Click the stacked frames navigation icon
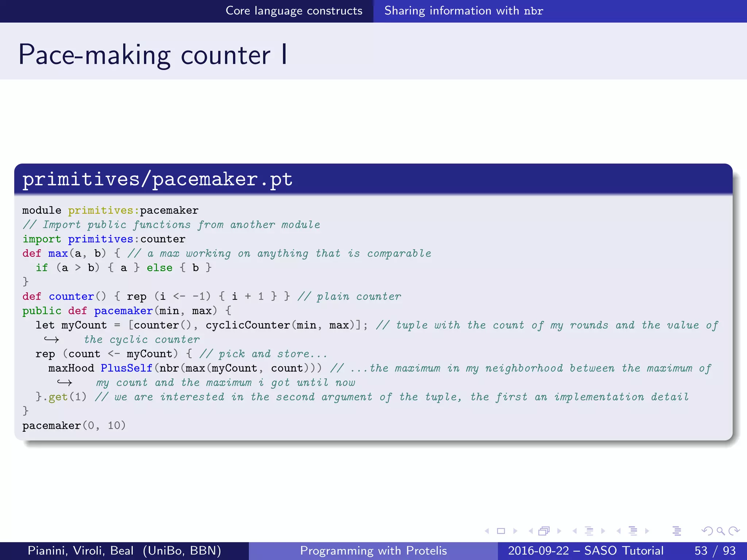The image size is (747, 560). pyautogui.click(x=544, y=531)
